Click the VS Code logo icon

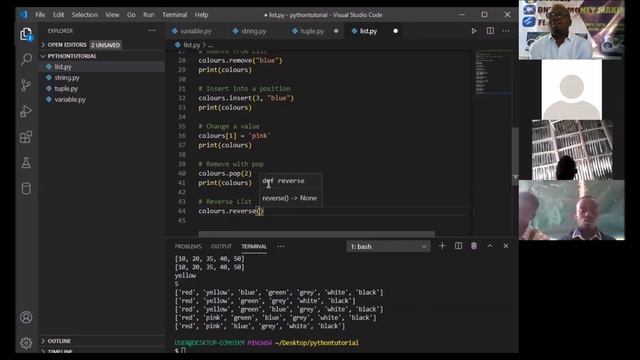pyautogui.click(x=24, y=15)
